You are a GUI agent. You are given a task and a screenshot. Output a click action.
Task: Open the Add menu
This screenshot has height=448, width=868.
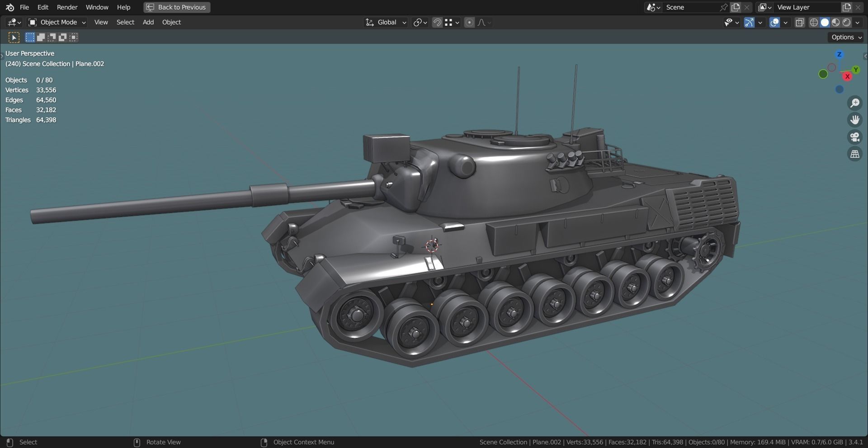[148, 22]
